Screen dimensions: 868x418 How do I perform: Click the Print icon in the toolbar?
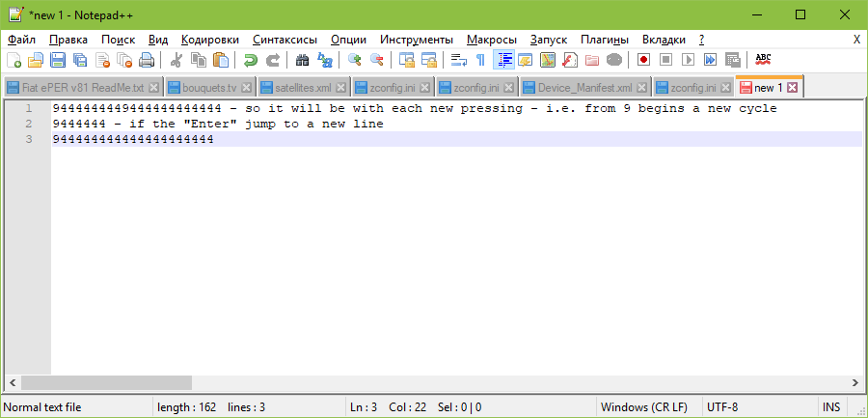point(147,60)
